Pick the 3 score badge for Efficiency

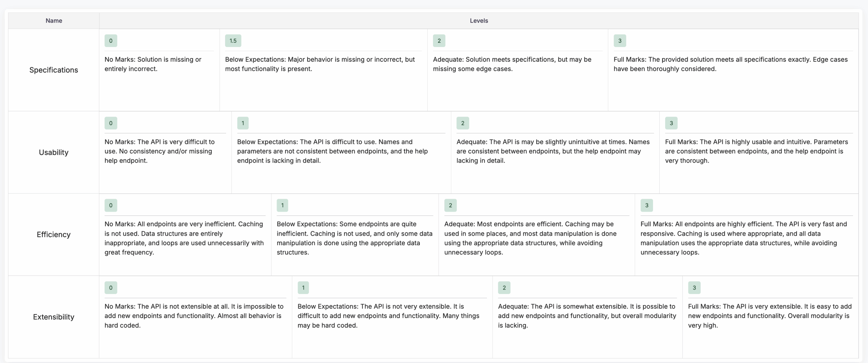(646, 206)
